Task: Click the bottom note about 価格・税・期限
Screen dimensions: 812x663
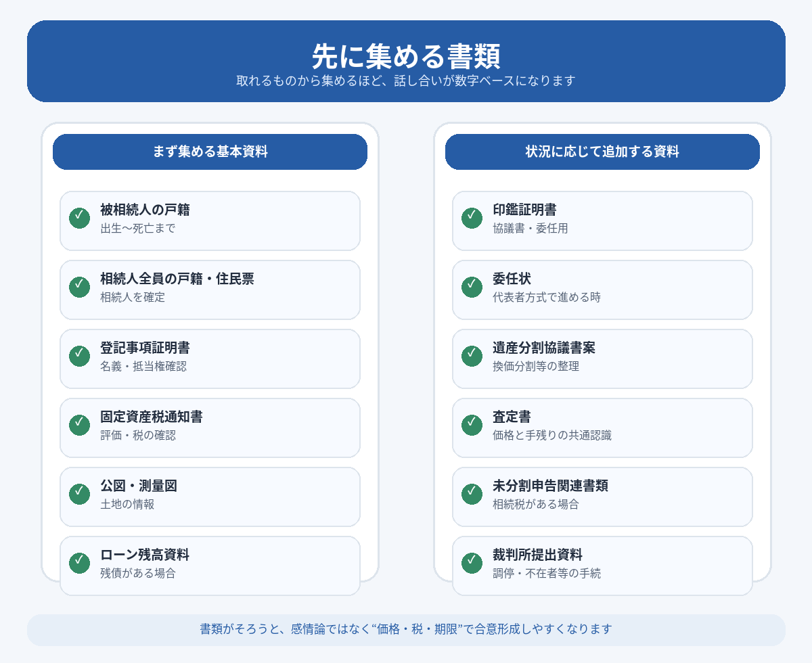Action: click(406, 629)
